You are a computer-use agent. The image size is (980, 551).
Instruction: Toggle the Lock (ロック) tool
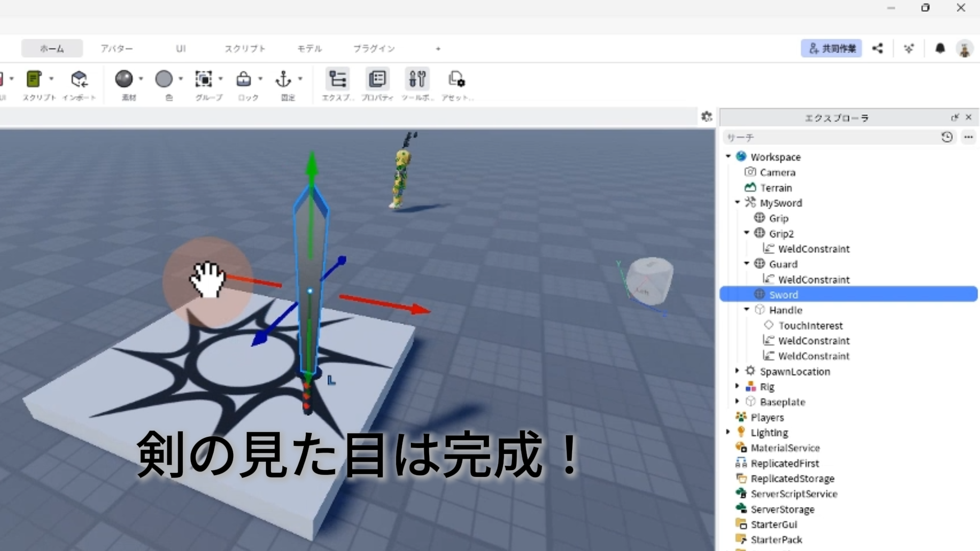pyautogui.click(x=243, y=80)
